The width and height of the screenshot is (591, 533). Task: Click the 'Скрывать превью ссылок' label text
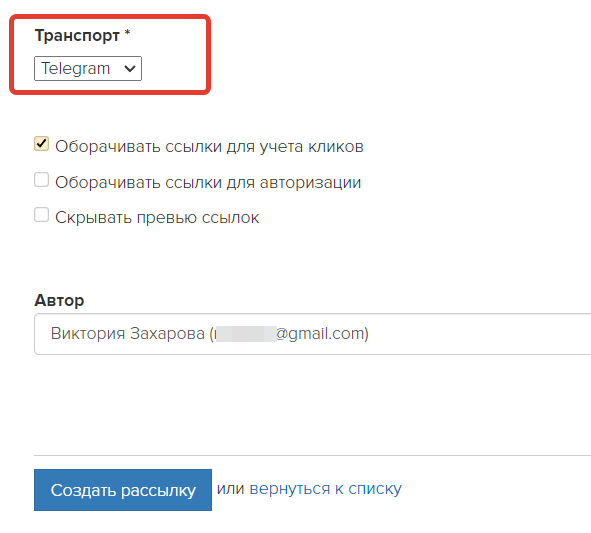[x=157, y=217]
